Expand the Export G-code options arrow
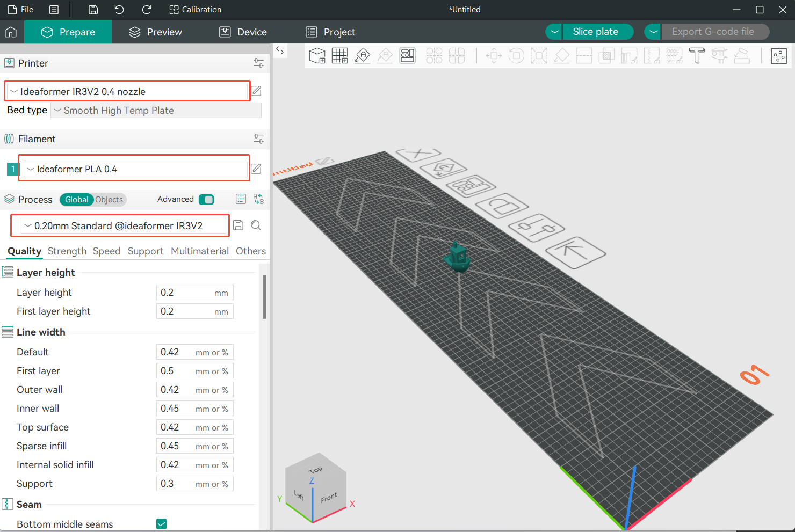Viewport: 795px width, 532px height. coord(653,32)
